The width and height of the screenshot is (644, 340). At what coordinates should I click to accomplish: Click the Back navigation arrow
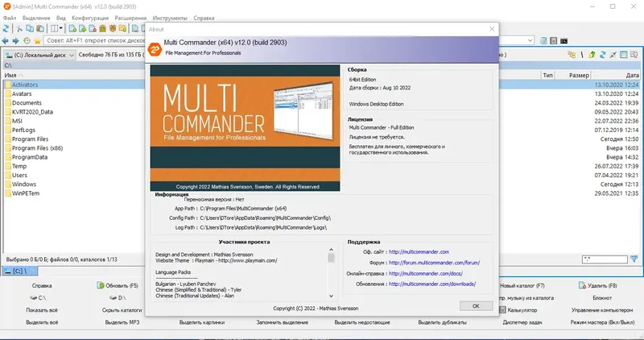click(x=6, y=41)
